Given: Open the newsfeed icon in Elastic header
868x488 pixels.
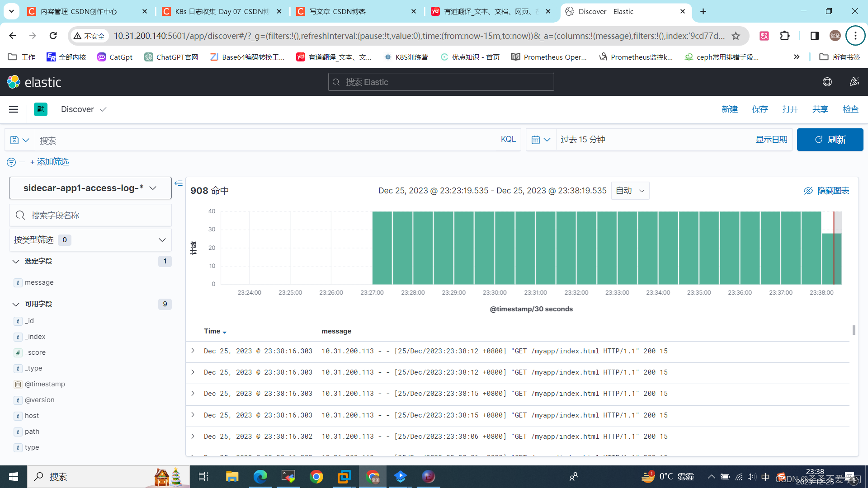Looking at the screenshot, I should (854, 82).
